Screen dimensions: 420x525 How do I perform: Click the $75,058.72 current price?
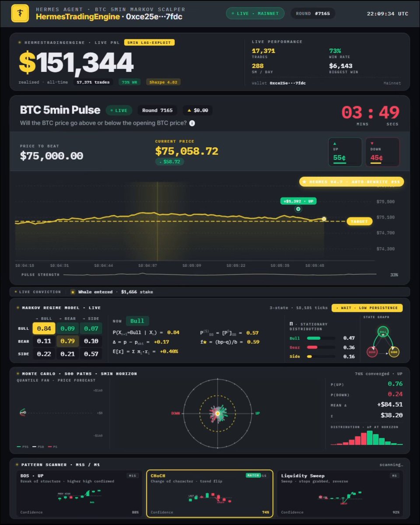point(187,151)
